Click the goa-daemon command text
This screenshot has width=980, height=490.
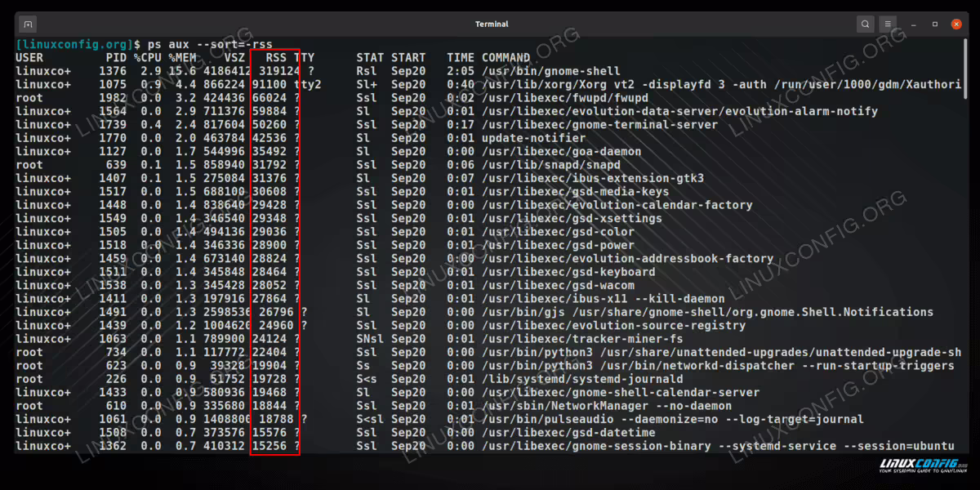[562, 151]
